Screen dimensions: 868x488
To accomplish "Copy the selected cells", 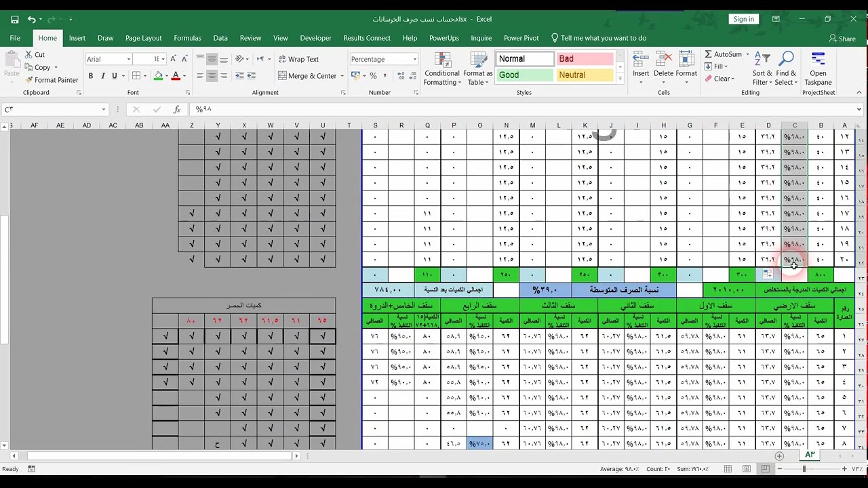I will tap(37, 67).
